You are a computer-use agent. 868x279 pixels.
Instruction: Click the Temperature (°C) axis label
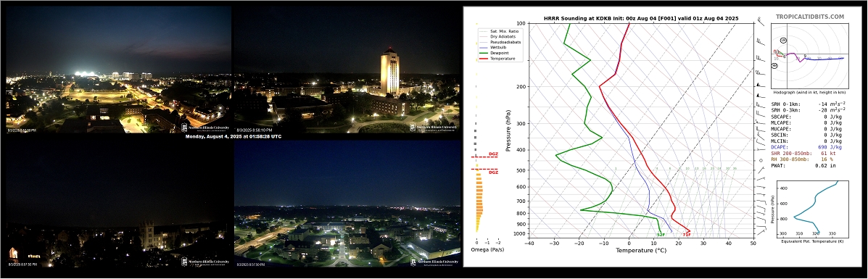click(x=642, y=250)
